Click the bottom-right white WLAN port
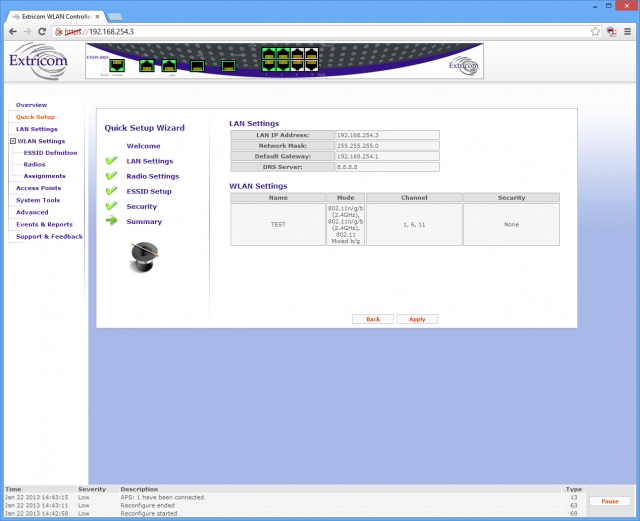The width and height of the screenshot is (640, 521). click(x=311, y=65)
